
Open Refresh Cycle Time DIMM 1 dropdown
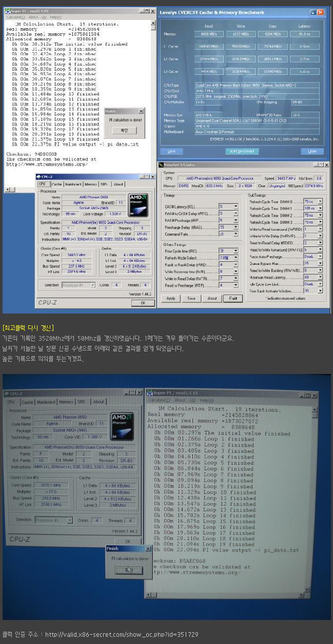312,209
